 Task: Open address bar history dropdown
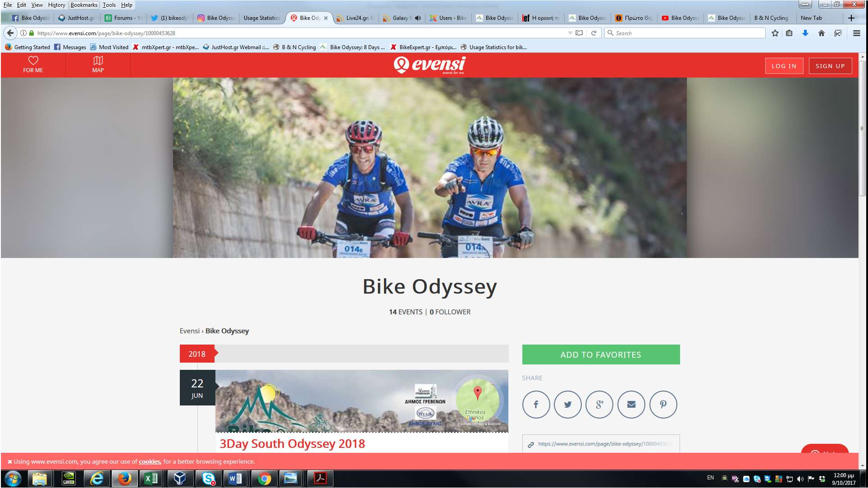570,33
